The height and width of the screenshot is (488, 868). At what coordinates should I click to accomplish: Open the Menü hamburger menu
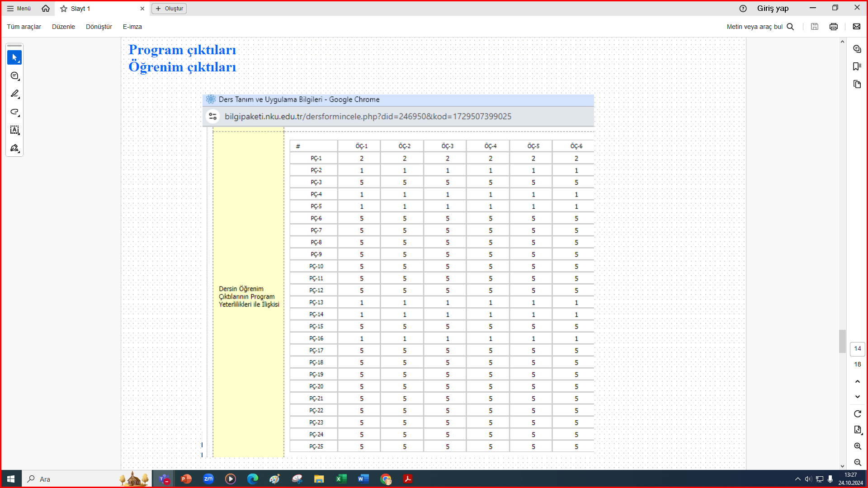pos(19,9)
